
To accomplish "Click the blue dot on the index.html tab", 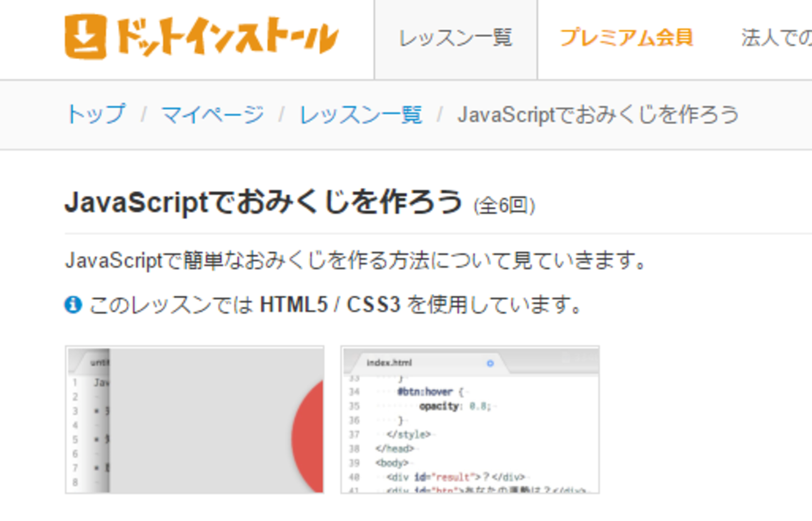I will (x=490, y=363).
